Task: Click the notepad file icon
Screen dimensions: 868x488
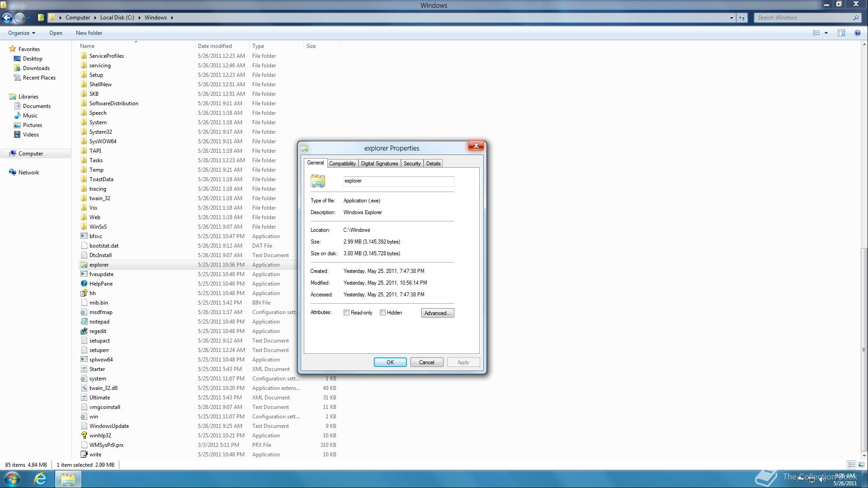Action: tap(84, 322)
